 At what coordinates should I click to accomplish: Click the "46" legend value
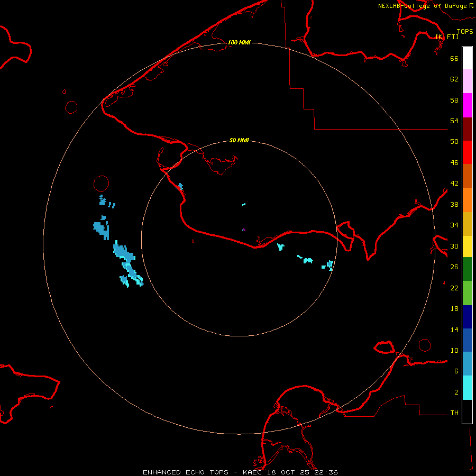[x=454, y=163]
